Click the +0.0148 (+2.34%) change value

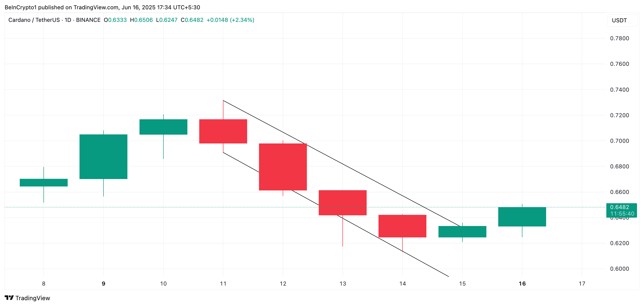[230, 20]
